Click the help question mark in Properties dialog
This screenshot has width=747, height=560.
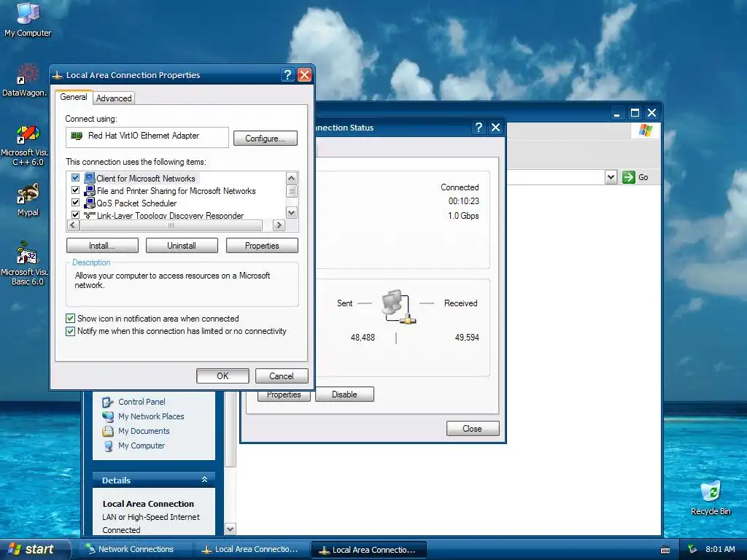287,75
